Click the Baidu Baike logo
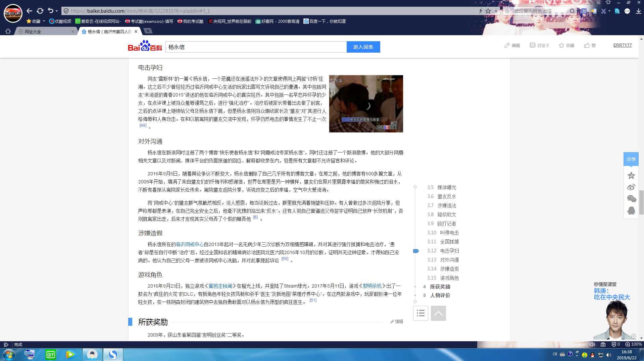644x361 pixels. click(145, 46)
